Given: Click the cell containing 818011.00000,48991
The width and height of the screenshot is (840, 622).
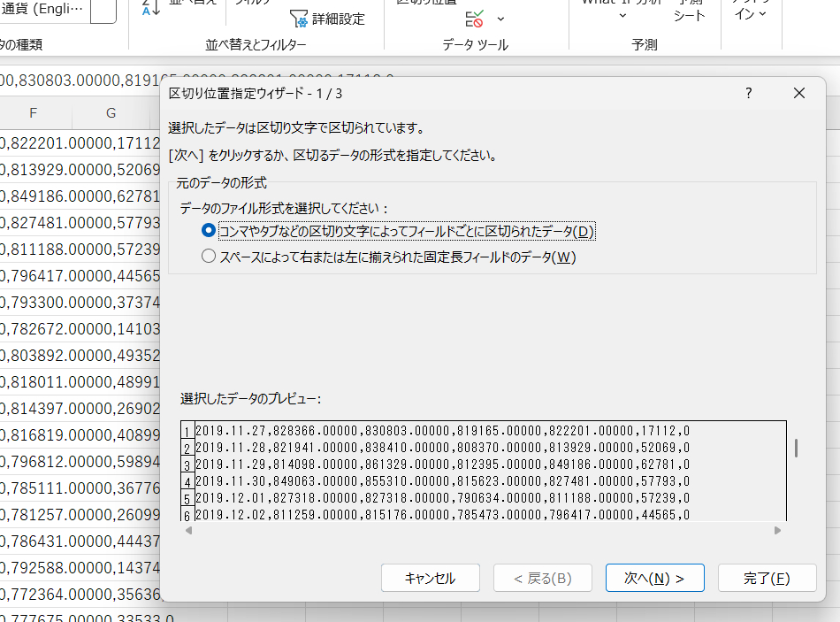Looking at the screenshot, I should (x=80, y=381).
